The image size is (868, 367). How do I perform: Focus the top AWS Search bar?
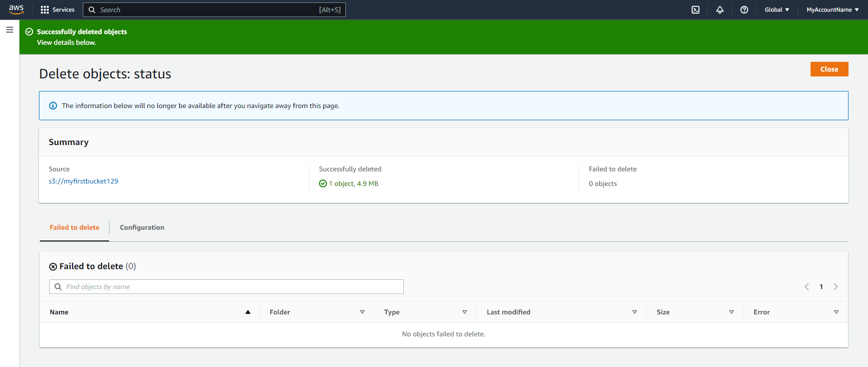click(214, 10)
